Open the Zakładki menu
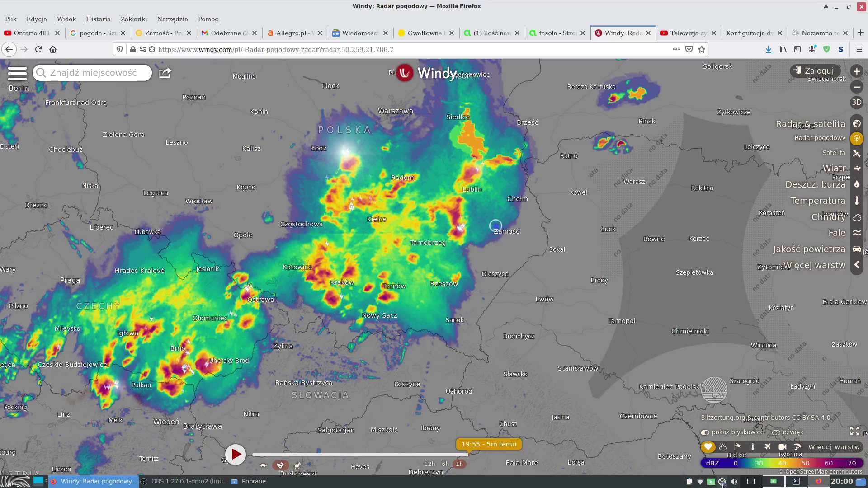The height and width of the screenshot is (488, 868). tap(133, 19)
